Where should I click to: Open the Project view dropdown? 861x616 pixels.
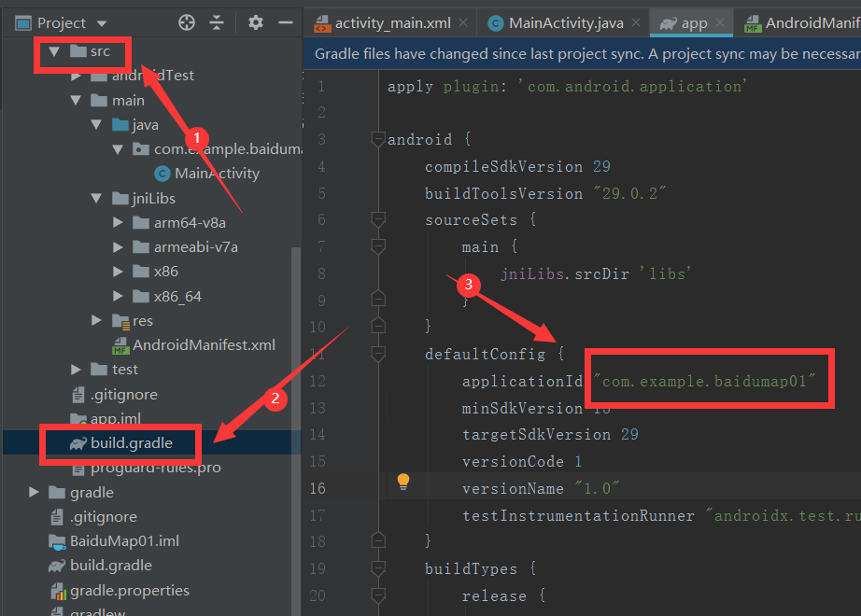coord(102,23)
